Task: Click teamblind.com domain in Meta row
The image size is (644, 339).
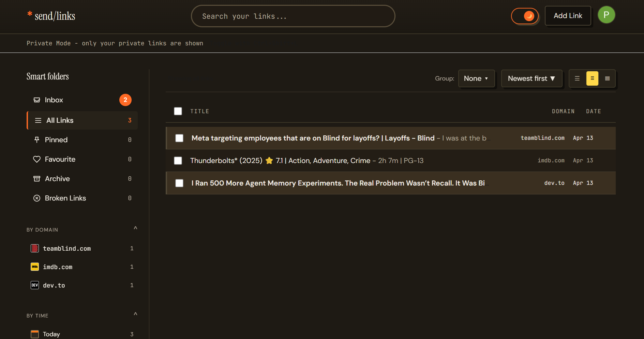Action: pyautogui.click(x=543, y=138)
